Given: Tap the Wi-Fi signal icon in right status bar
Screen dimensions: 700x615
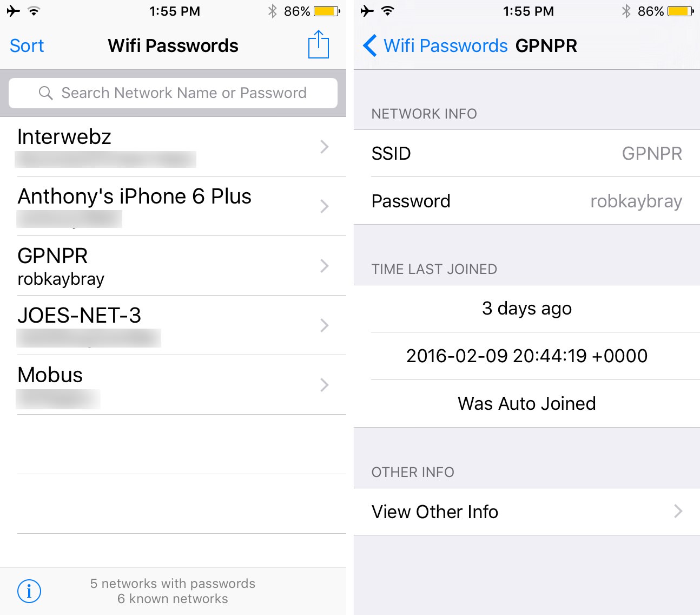Looking at the screenshot, I should pos(387,11).
